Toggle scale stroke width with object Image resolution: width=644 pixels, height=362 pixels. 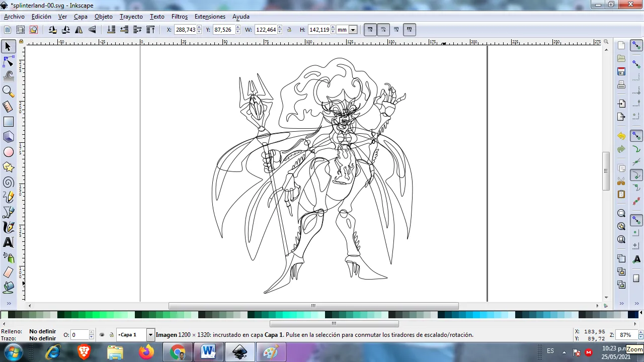click(x=370, y=30)
